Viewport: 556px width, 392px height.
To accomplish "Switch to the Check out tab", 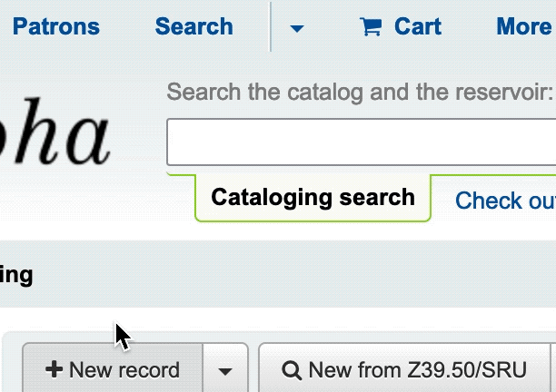I will [505, 201].
